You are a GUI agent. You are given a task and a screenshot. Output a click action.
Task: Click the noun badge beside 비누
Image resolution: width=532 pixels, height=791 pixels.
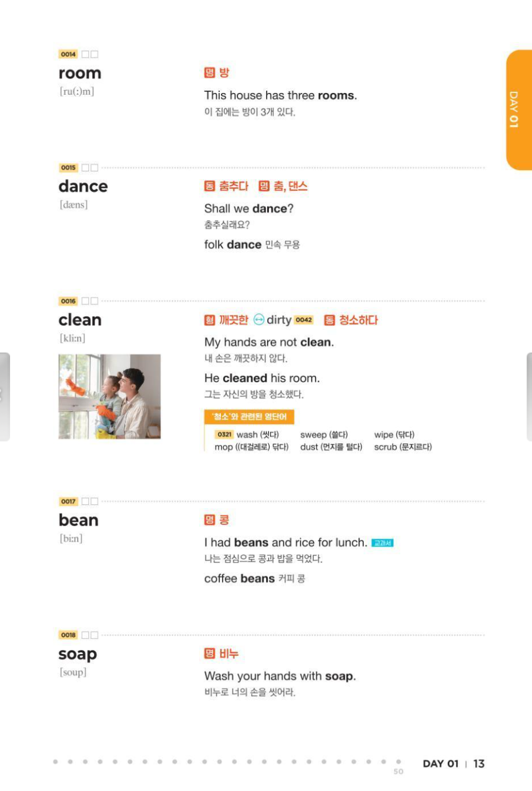point(209,654)
